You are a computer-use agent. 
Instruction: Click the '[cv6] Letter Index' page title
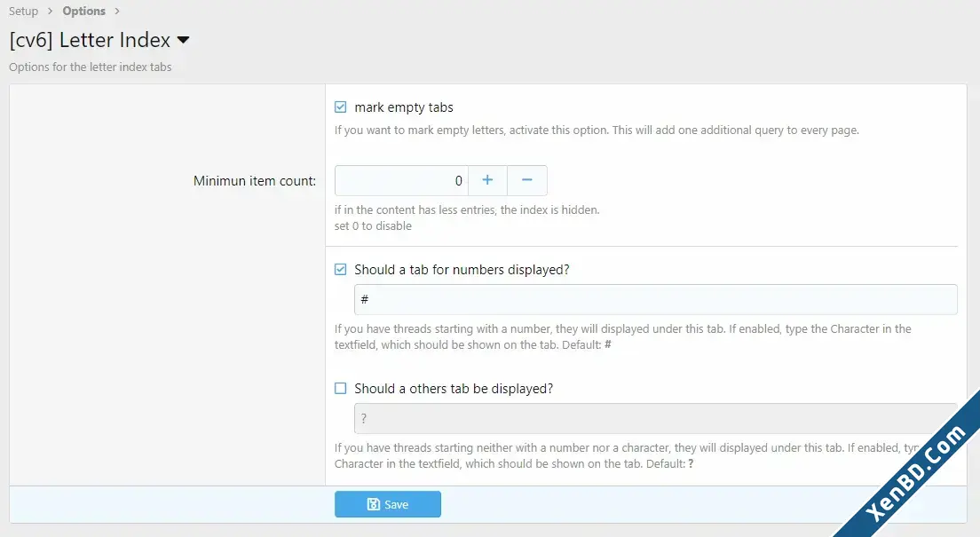[x=90, y=40]
